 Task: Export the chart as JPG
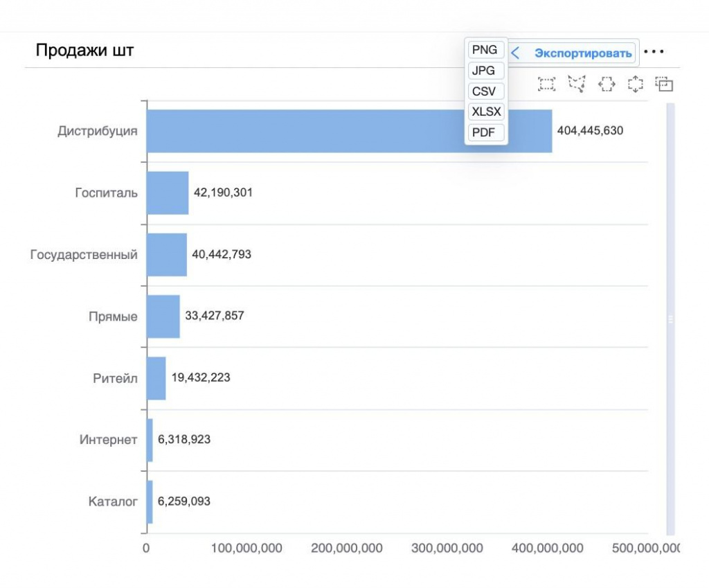483,71
